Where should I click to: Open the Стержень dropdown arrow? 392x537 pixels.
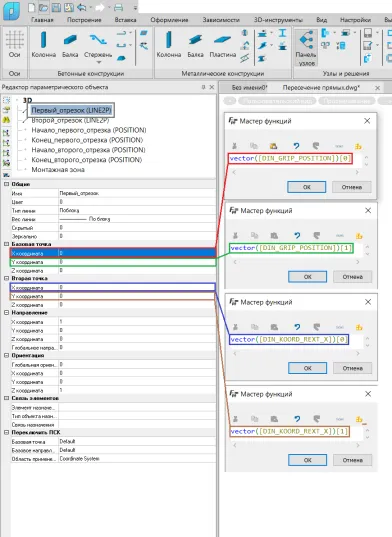(99, 63)
